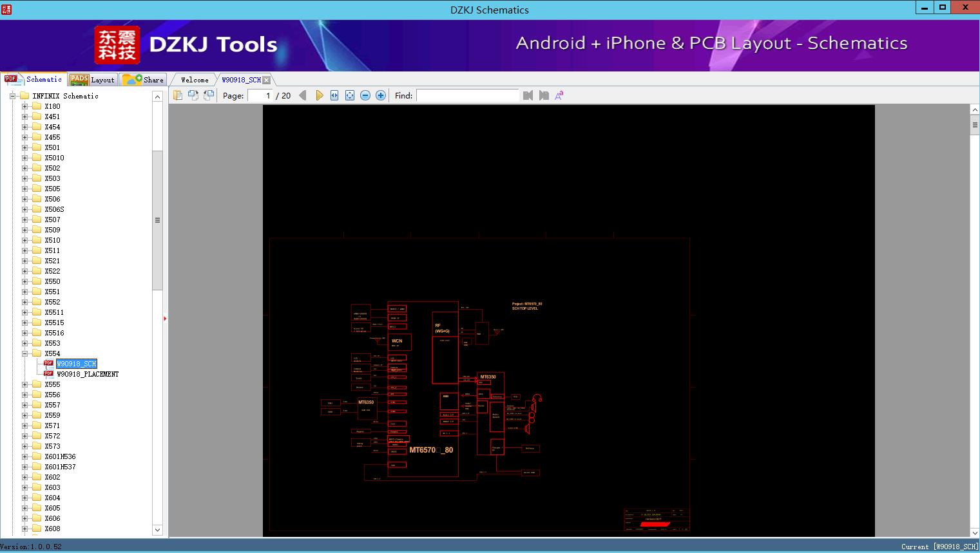Click the page number input box
Screen dimensions: 980x553
pos(260,95)
